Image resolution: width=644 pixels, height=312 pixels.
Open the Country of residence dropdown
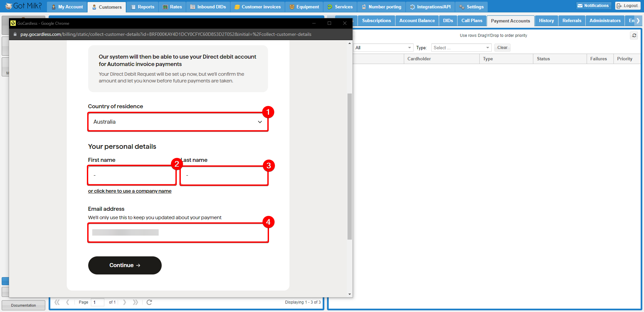(178, 122)
